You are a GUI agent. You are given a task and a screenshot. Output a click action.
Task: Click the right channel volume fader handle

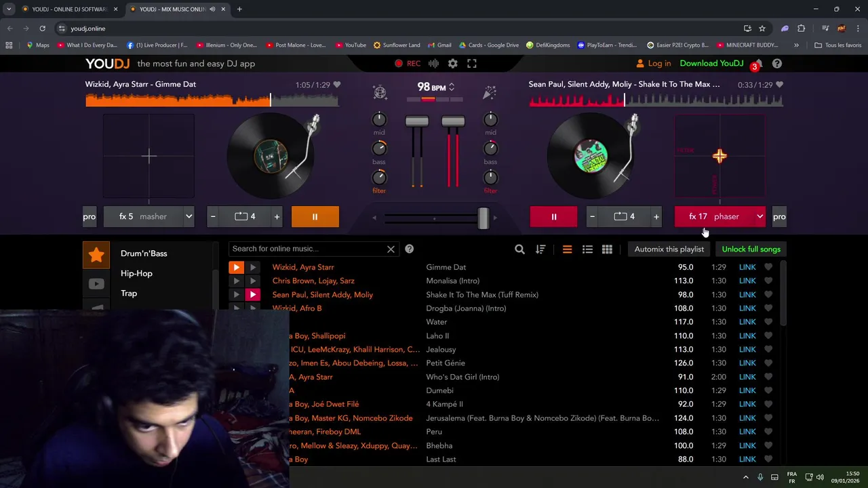[x=453, y=121]
